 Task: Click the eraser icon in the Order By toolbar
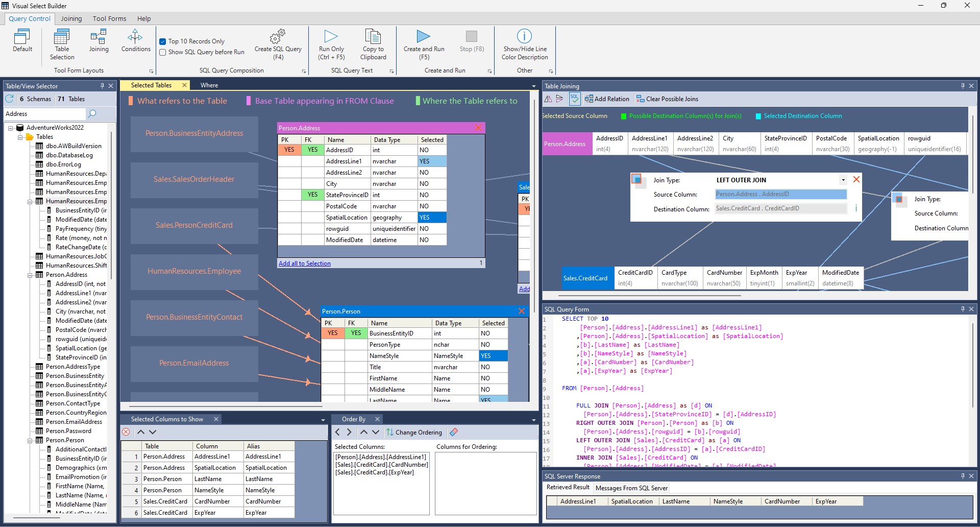point(453,432)
